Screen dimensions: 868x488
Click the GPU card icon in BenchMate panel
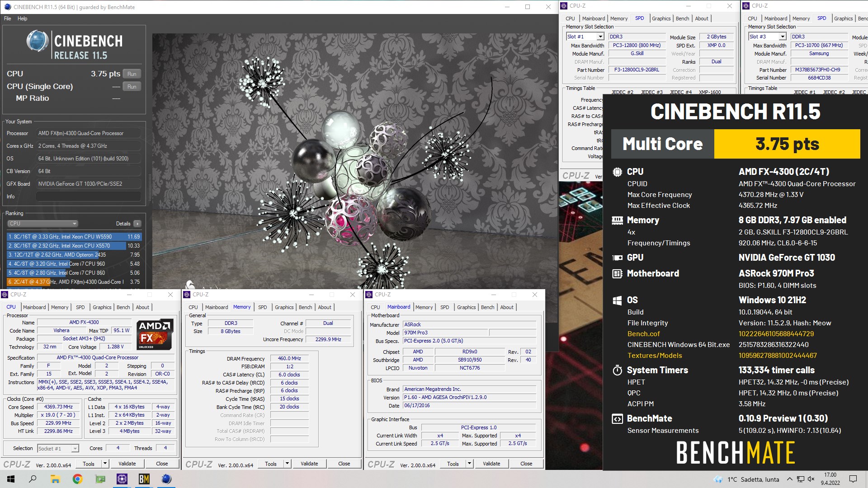coord(617,258)
